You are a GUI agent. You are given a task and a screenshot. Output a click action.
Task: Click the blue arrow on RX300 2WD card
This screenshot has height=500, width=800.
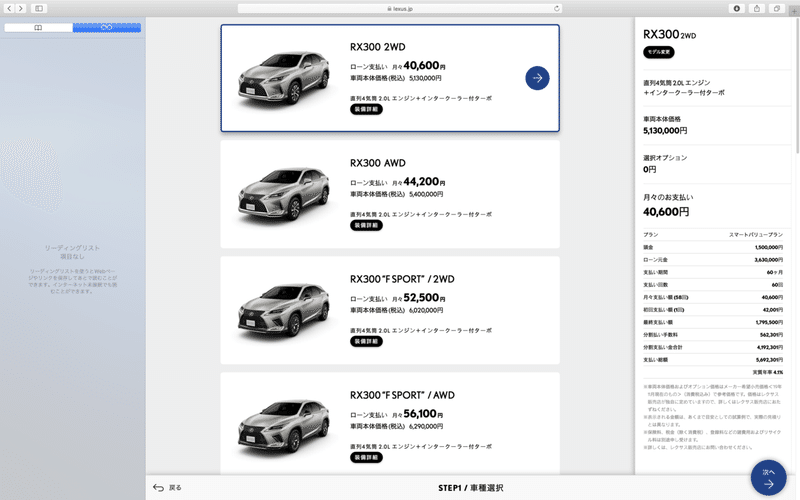537,78
